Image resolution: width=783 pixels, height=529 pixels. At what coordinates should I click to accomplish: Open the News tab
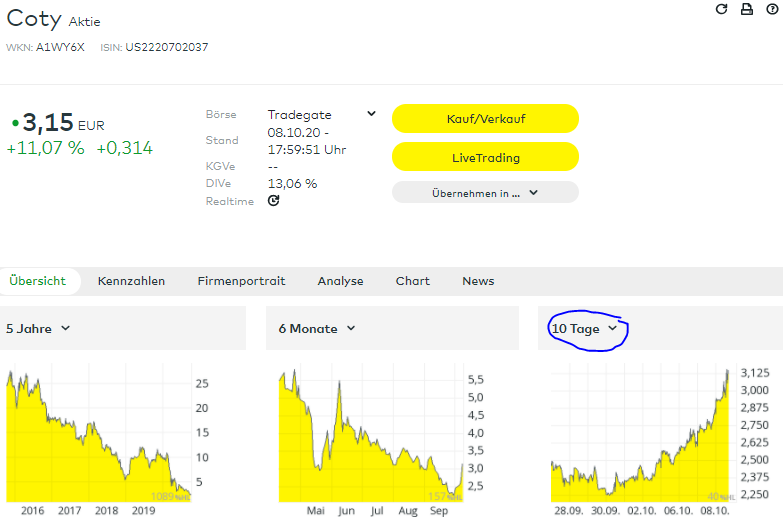(x=478, y=281)
